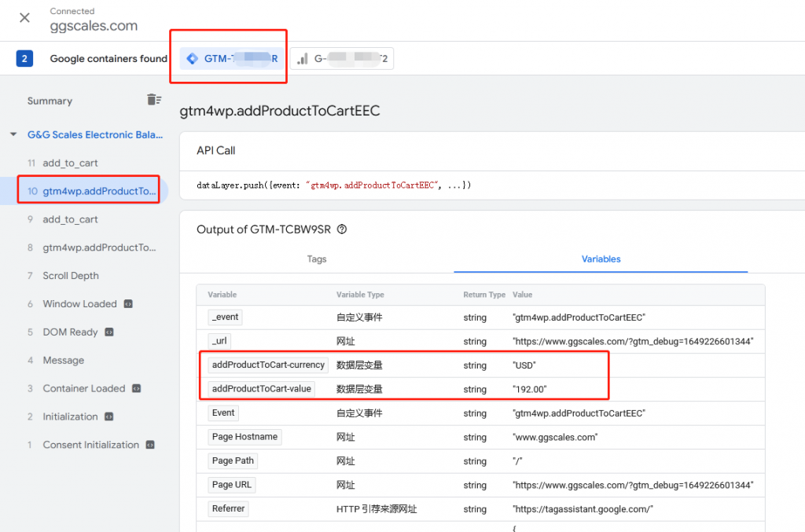This screenshot has width=805, height=532.
Task: Switch to the Variables tab
Action: click(601, 259)
